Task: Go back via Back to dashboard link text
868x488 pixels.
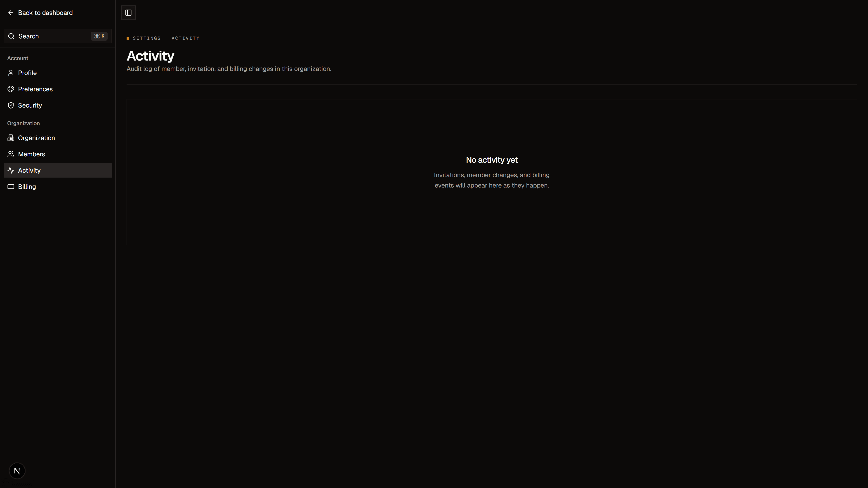Action: 45,13
